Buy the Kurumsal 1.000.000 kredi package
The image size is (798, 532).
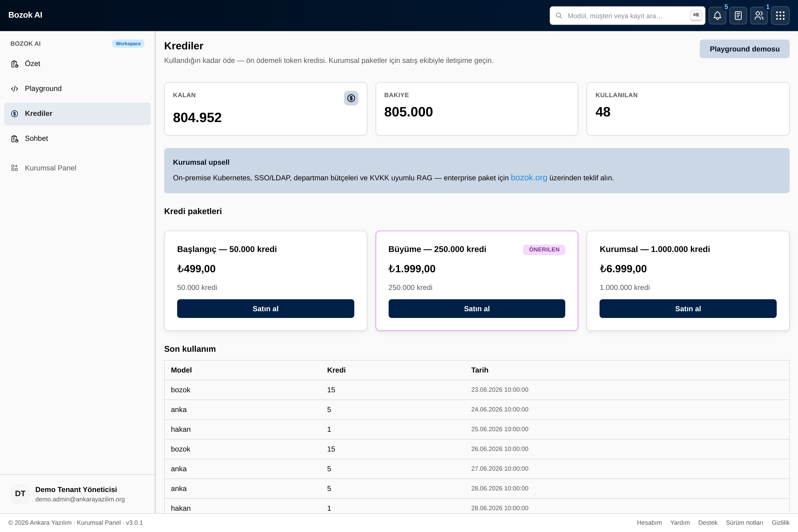[x=688, y=309]
